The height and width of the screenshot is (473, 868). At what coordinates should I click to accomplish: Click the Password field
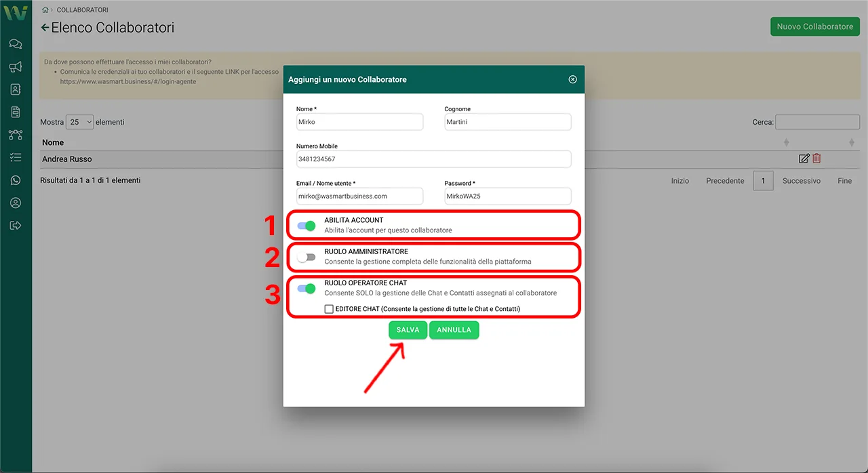tap(508, 197)
